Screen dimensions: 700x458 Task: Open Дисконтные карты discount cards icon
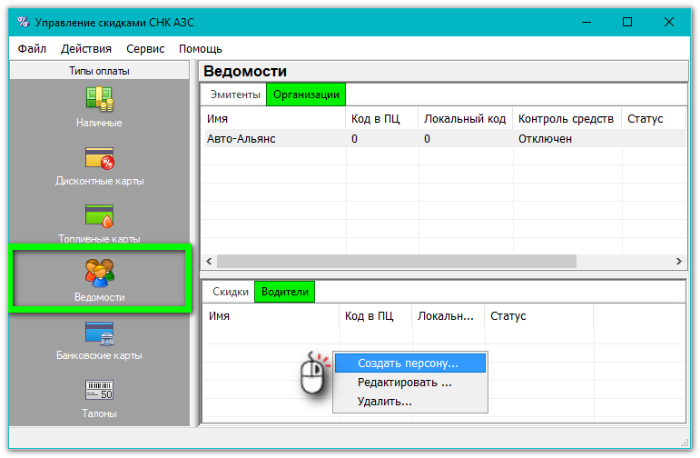(x=99, y=159)
